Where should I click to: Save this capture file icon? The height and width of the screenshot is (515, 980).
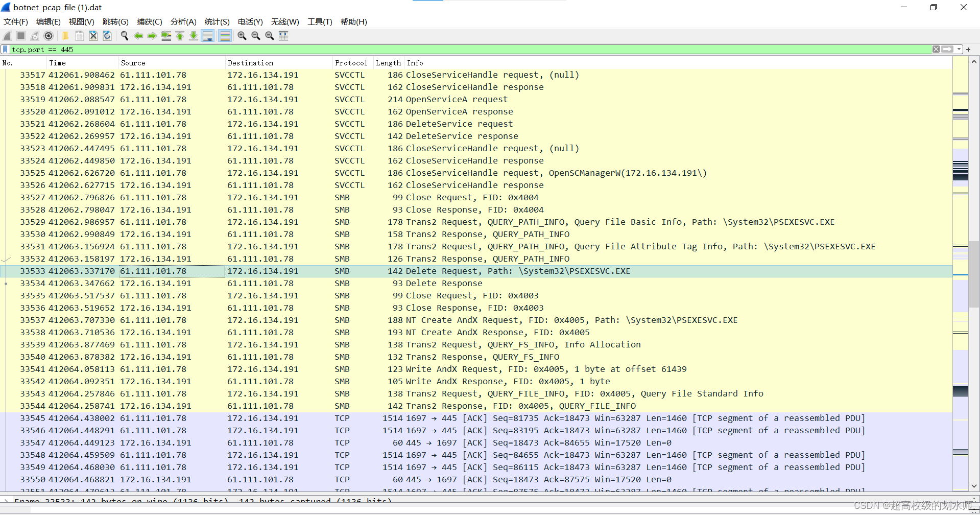[79, 36]
